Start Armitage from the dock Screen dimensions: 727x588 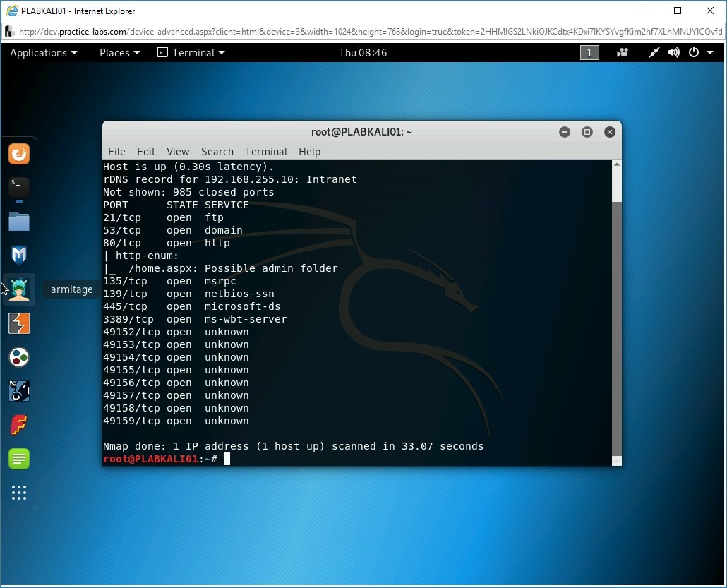[19, 289]
